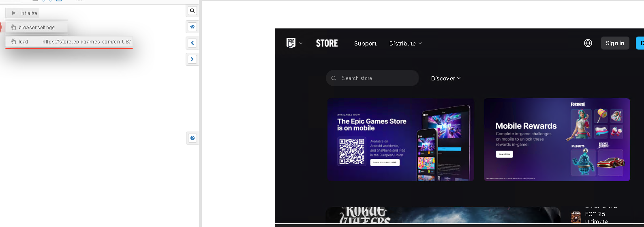
Task: Open the Rogue Waters game banner
Action: click(443, 216)
